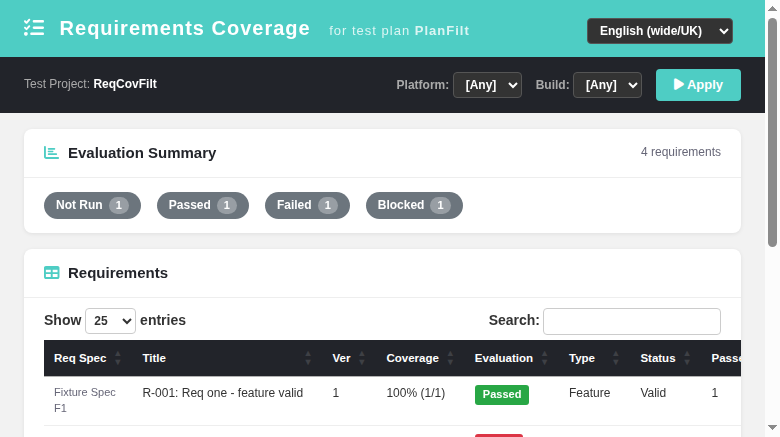This screenshot has height=437, width=780.
Task: Open the Platform [Any] dropdown
Action: (487, 85)
